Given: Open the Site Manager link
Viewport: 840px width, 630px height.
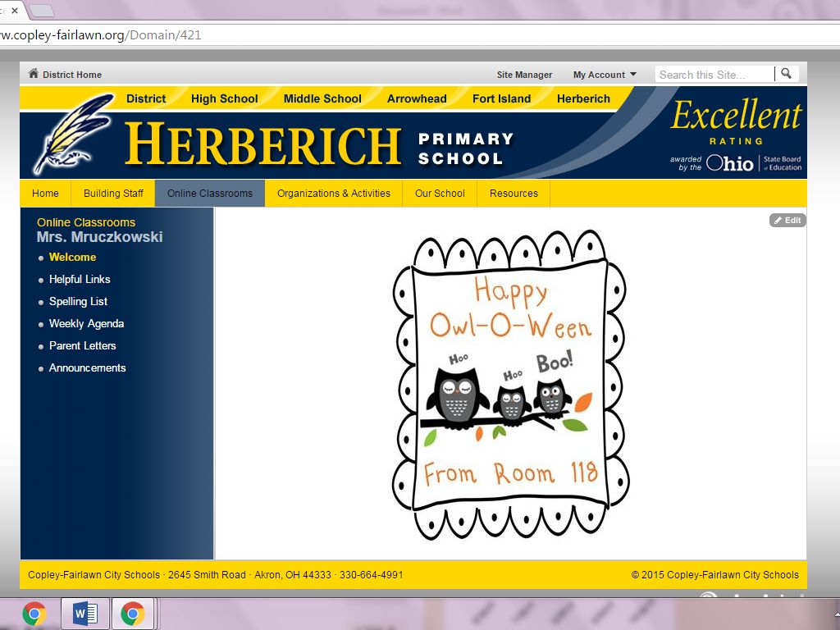Looking at the screenshot, I should [x=524, y=75].
